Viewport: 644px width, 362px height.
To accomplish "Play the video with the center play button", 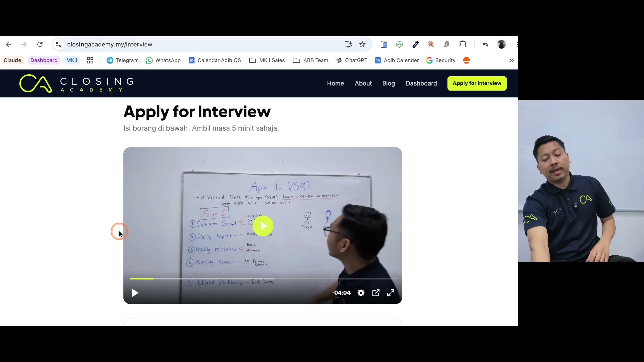I will point(263,226).
